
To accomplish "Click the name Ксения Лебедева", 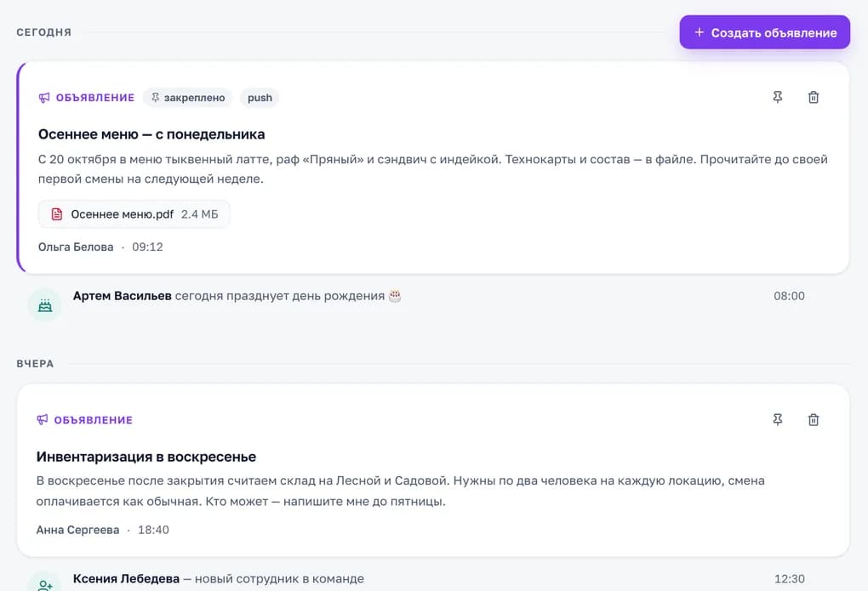I will (126, 579).
